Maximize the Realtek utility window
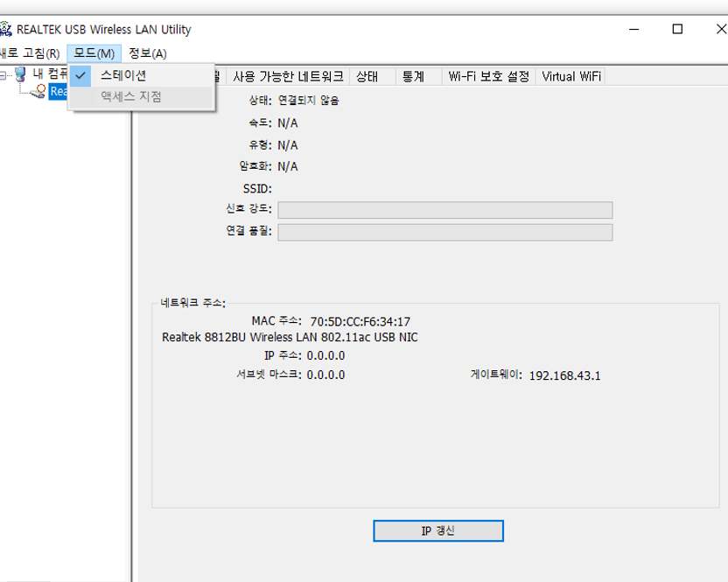The image size is (728, 582). coord(677,29)
